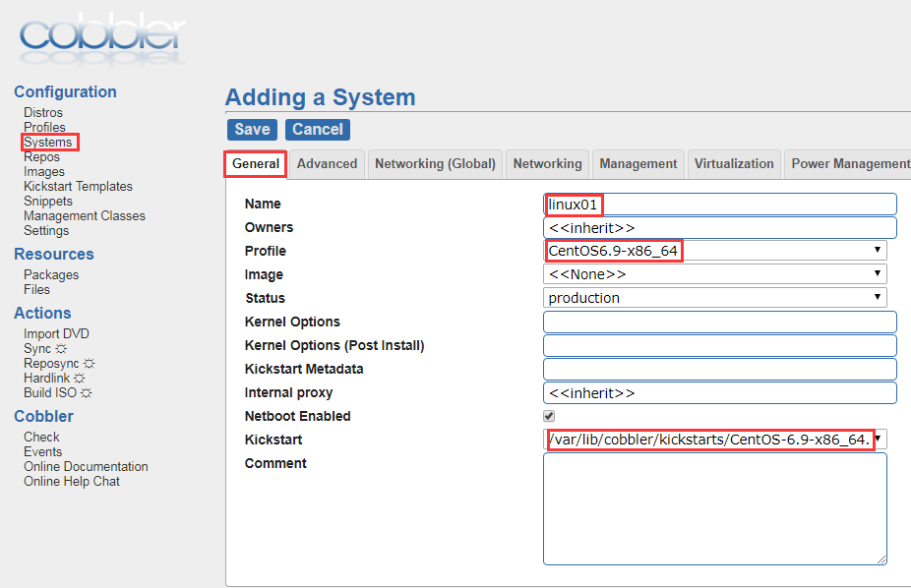
Task: Open Packages under Resources
Action: click(x=51, y=275)
